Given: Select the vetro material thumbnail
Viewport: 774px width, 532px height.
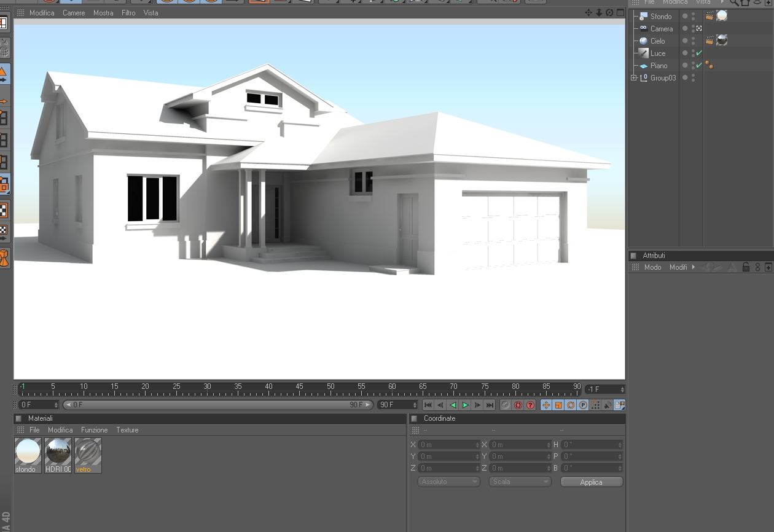Looking at the screenshot, I should (x=88, y=455).
